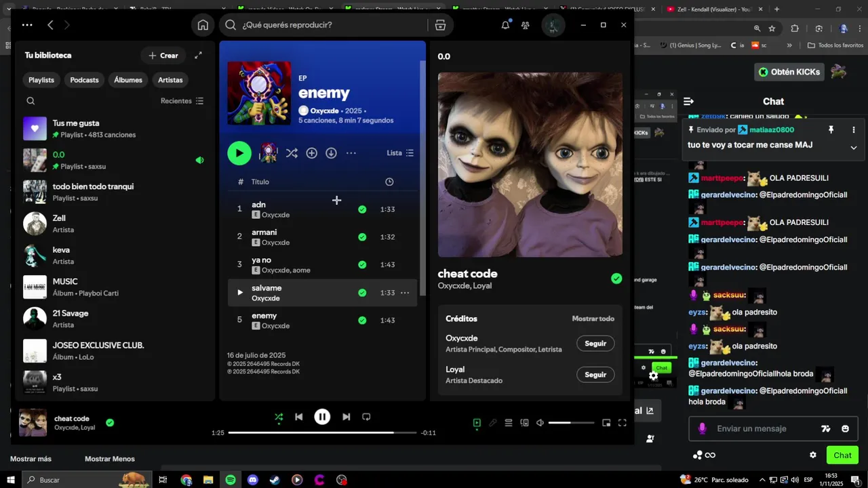Toggle the Now Playing view icon

[x=477, y=423]
